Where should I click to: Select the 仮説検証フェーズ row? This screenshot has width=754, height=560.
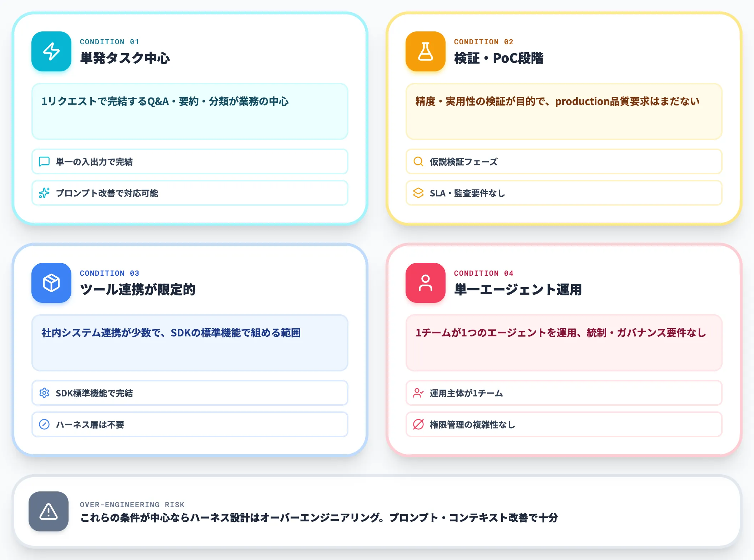click(x=564, y=162)
